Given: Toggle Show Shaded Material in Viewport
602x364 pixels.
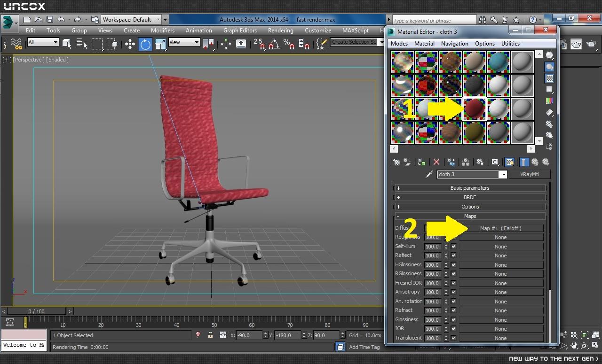Looking at the screenshot, I should point(509,162).
